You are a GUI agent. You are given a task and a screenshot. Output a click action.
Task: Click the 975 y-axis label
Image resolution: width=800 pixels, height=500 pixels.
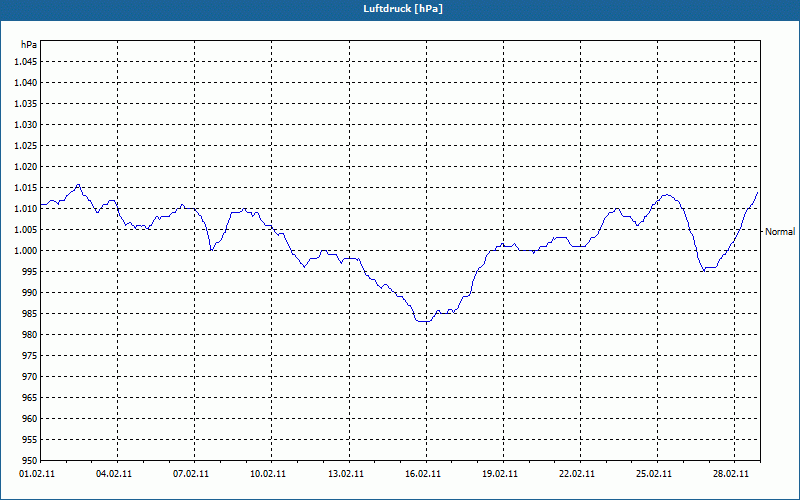point(30,356)
